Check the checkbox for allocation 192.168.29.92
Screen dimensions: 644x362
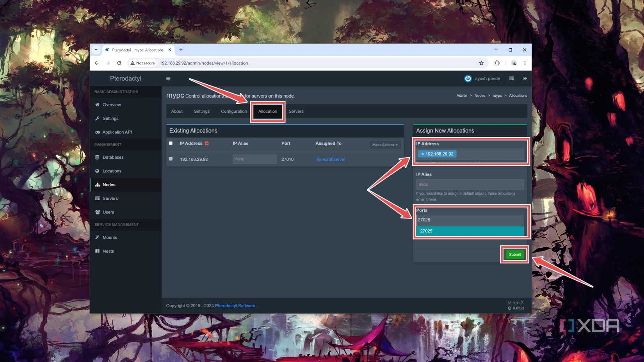click(x=171, y=159)
